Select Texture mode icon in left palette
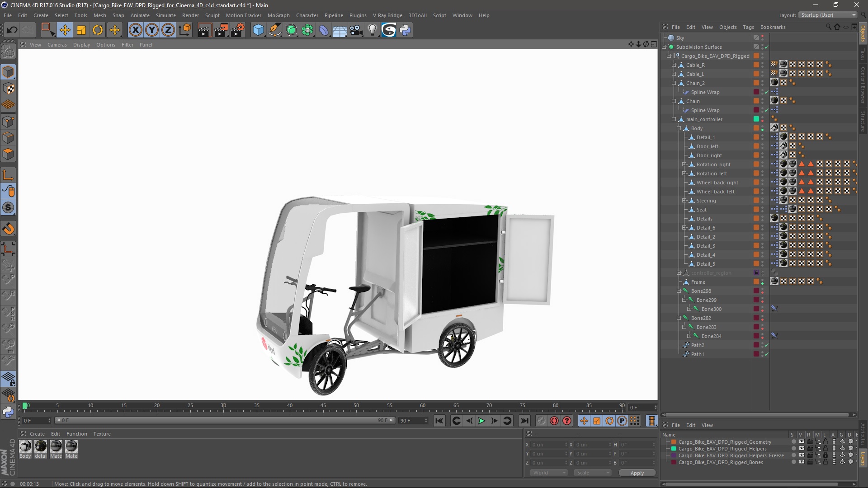The height and width of the screenshot is (488, 868). point(8,89)
